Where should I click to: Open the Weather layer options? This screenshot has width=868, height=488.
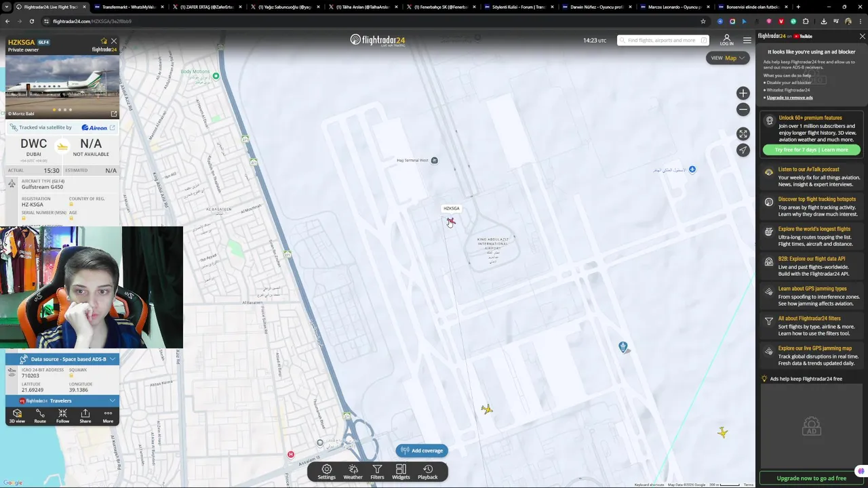pyautogui.click(x=353, y=472)
